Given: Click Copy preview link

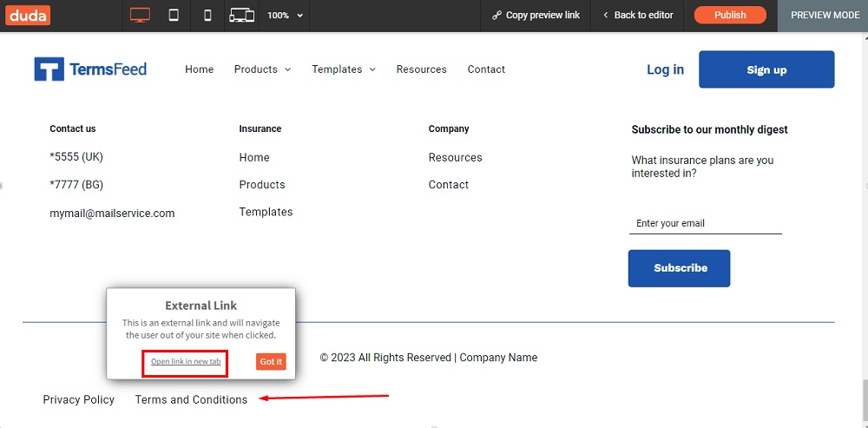Looking at the screenshot, I should point(536,16).
